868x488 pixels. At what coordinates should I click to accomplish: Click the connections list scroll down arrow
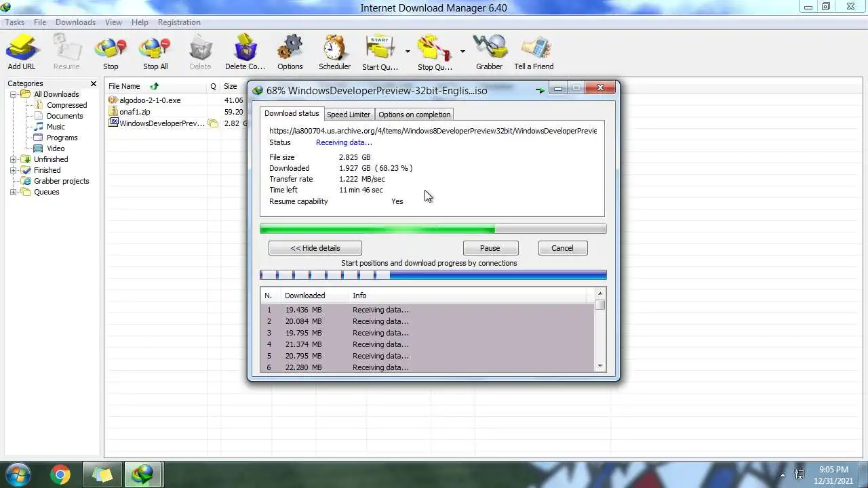tap(599, 367)
